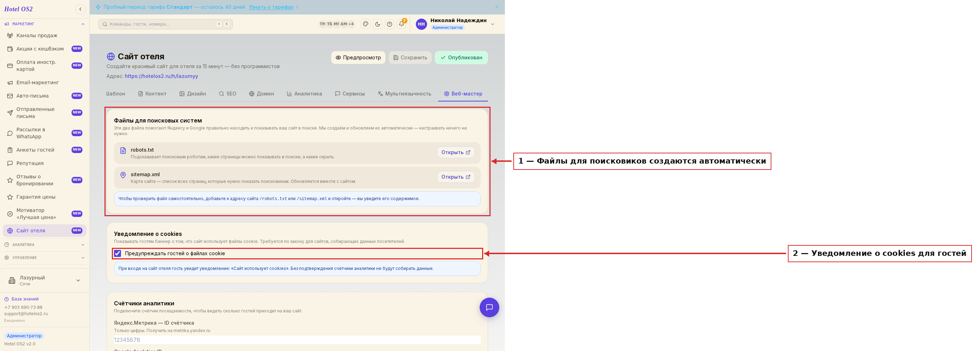980x351 pixels.
Task: Open Рассылки в WhatsApp
Action: click(45, 133)
